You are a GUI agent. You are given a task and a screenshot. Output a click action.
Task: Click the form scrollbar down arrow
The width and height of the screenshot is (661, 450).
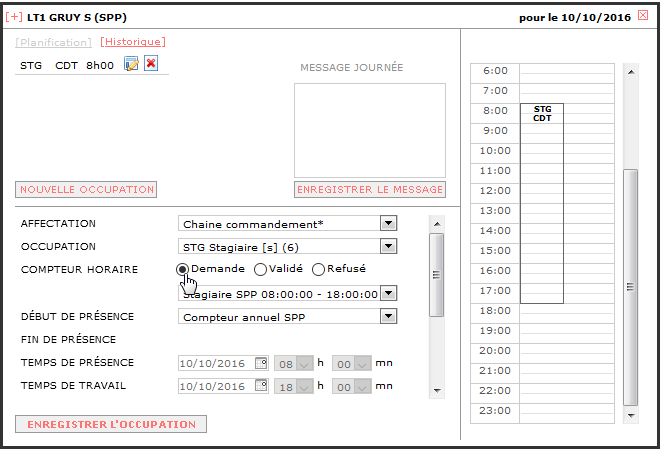coord(437,391)
